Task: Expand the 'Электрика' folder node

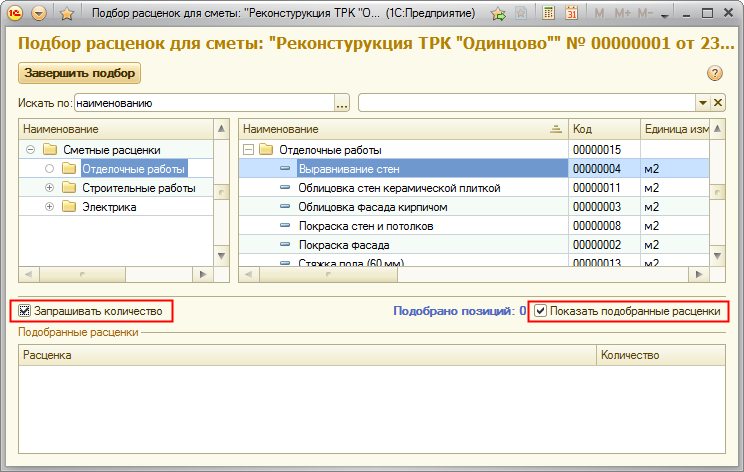Action: (x=49, y=207)
